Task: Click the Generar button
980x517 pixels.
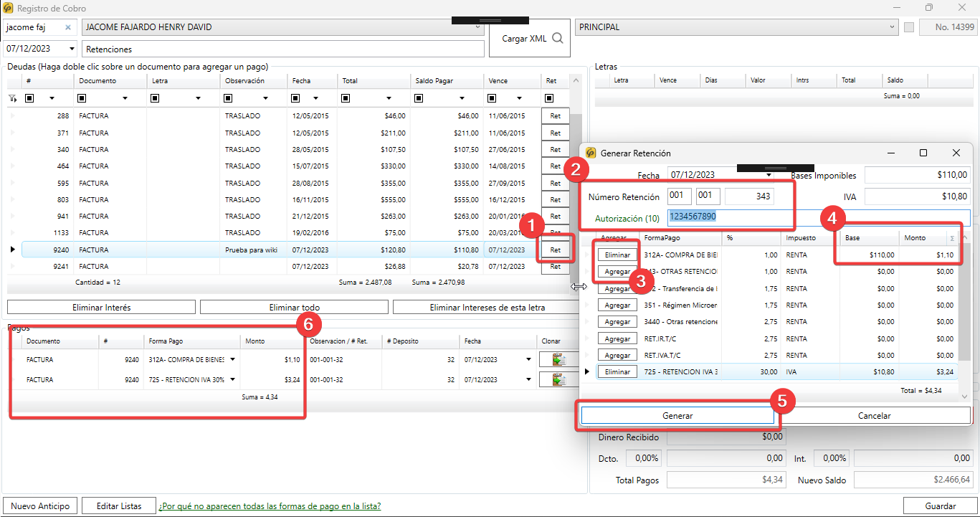Action: [x=677, y=416]
